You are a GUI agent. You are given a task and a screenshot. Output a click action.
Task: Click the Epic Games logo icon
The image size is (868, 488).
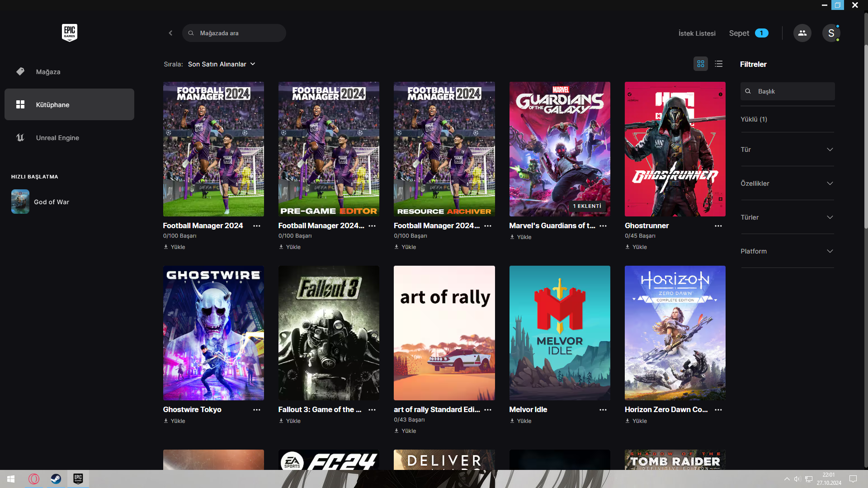coord(69,33)
